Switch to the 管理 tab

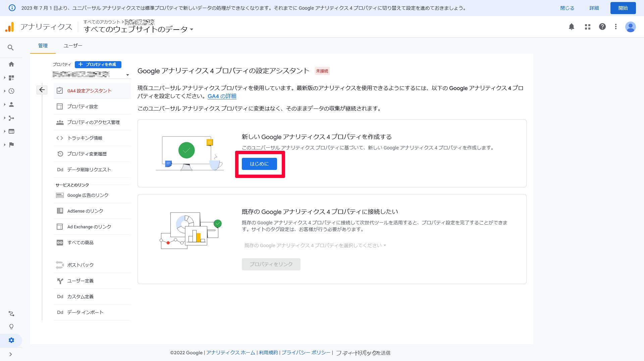(x=43, y=46)
